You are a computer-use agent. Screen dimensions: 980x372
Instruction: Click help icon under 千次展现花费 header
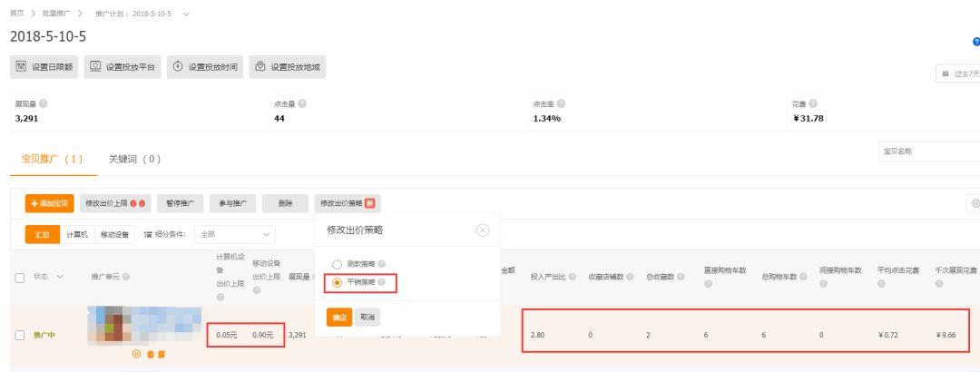(x=939, y=284)
